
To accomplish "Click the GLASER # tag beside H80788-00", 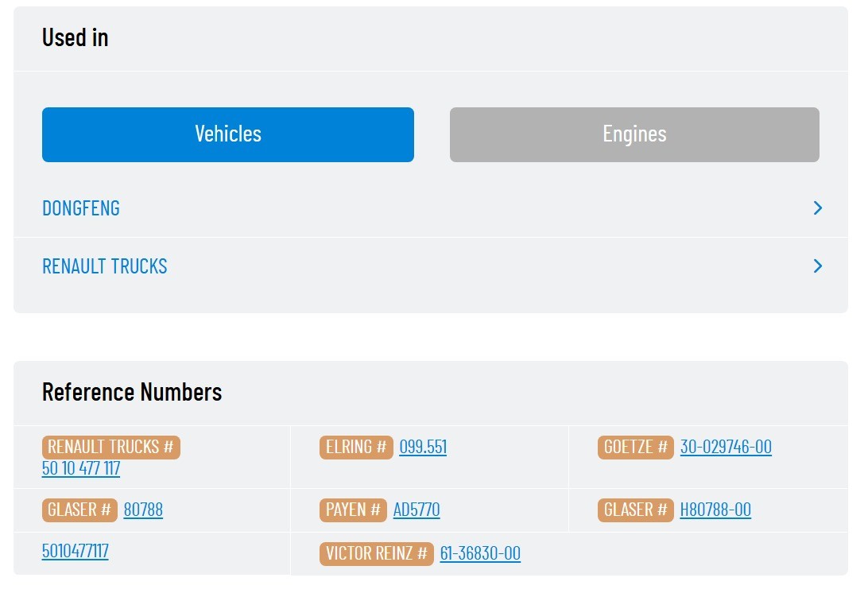I will pyautogui.click(x=636, y=510).
